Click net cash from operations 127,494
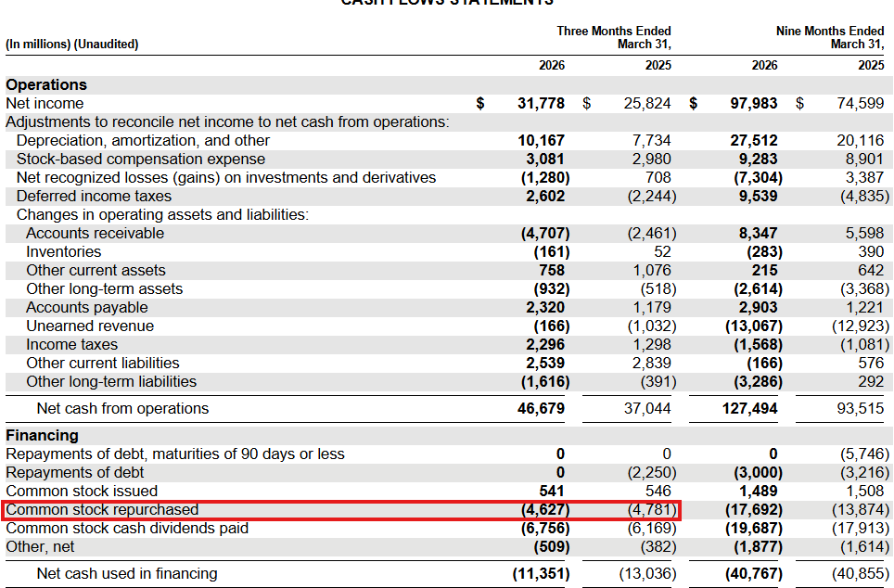Screen dimensions: 894x588 [x=749, y=408]
